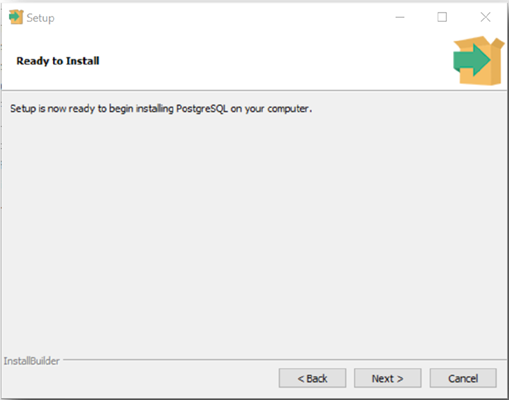
Task: Click the white header banner background
Action: (x=267, y=61)
